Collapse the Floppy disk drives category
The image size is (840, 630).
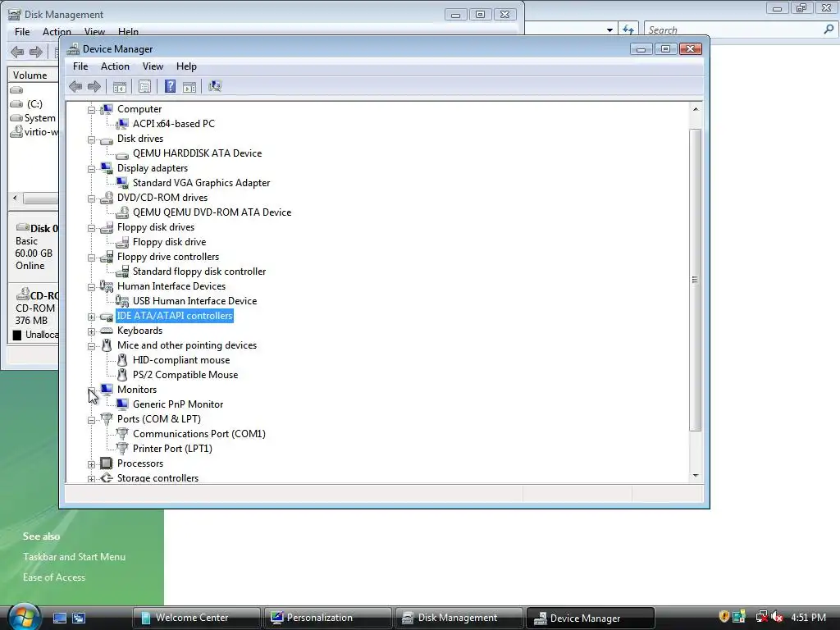92,228
